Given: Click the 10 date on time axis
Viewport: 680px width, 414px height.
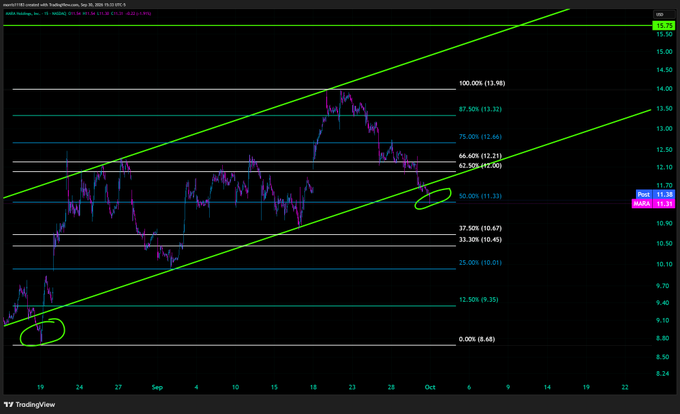Looking at the screenshot, I should coord(235,388).
